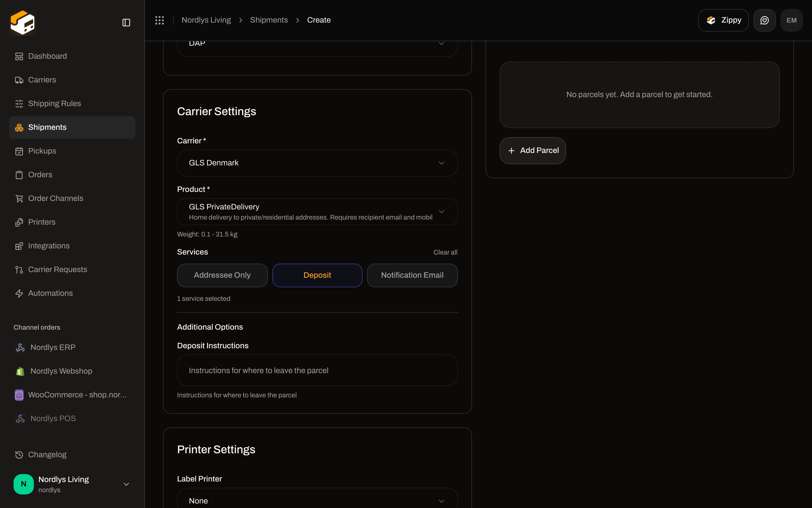Click the Nordlys Webshop Shopify icon

point(20,371)
